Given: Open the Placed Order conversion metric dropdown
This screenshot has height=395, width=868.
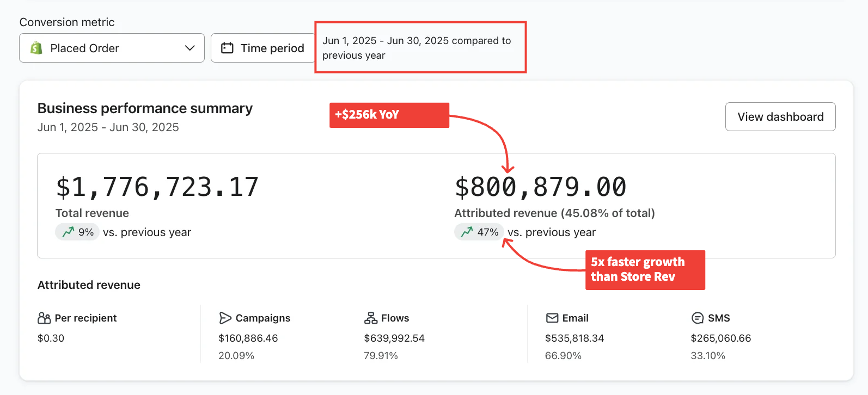Looking at the screenshot, I should (112, 48).
